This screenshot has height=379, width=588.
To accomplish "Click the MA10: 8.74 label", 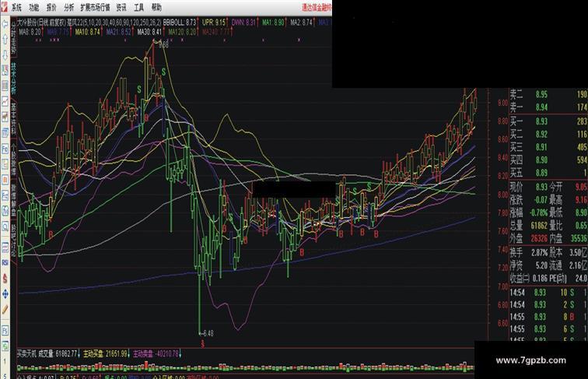I will 88,32.
